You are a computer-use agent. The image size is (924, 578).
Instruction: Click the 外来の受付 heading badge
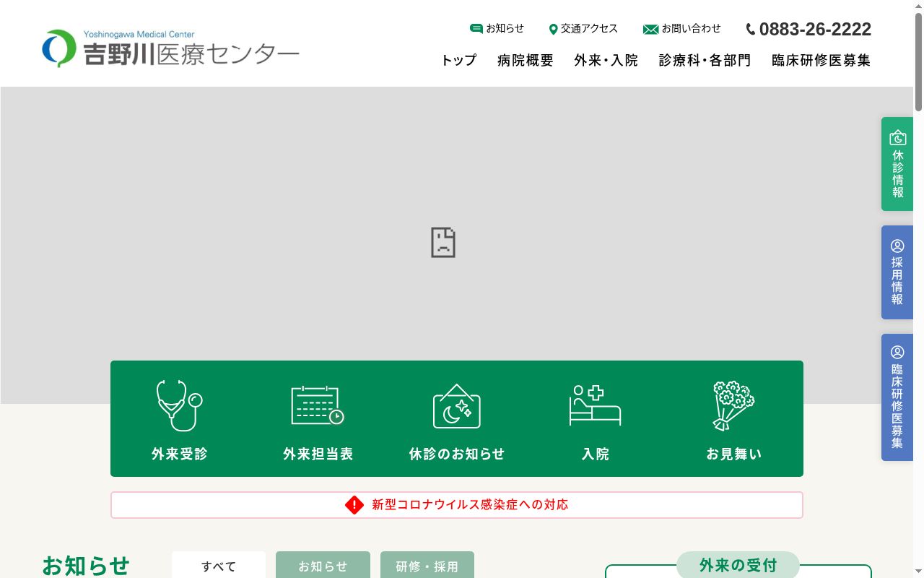coord(738,565)
